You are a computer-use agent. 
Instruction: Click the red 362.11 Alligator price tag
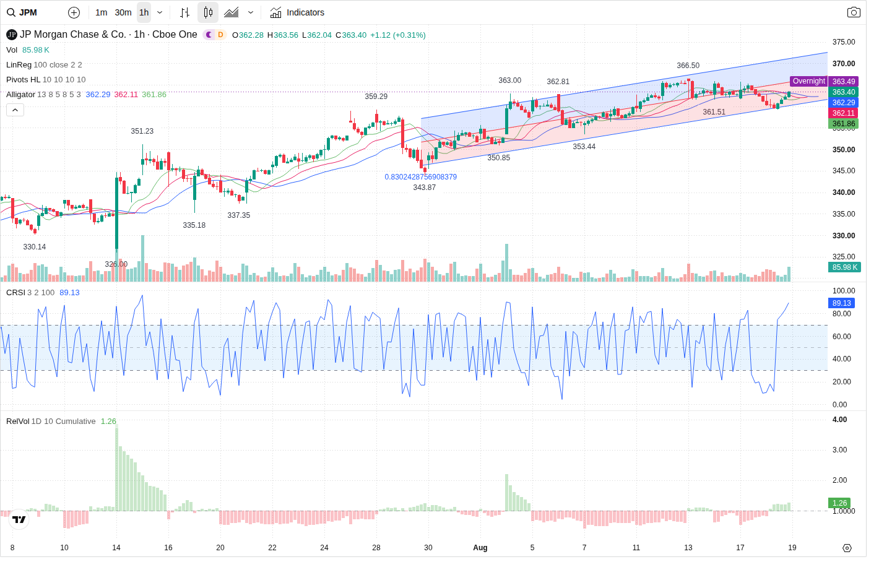(x=844, y=113)
